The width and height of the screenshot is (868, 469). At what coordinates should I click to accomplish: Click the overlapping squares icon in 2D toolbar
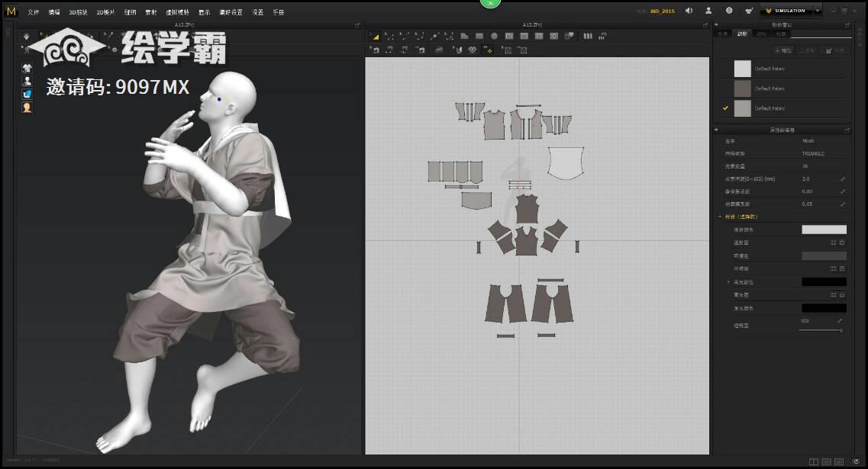point(569,36)
